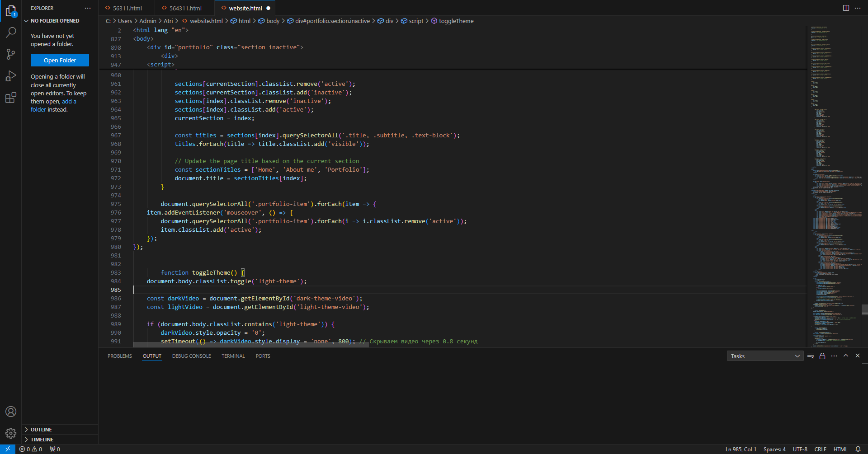
Task: Click the function toggleTheme() code line
Action: pyautogui.click(x=202, y=272)
